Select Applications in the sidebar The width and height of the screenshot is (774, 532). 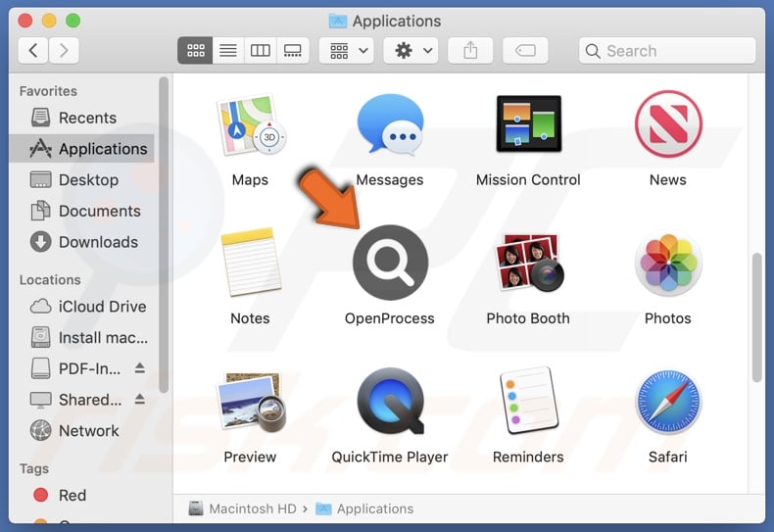click(81, 149)
